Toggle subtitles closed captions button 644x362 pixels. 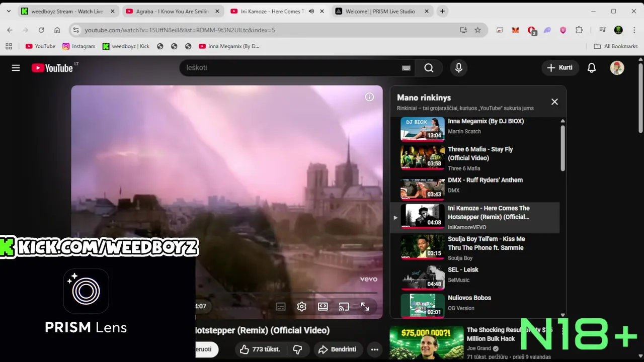click(x=280, y=307)
